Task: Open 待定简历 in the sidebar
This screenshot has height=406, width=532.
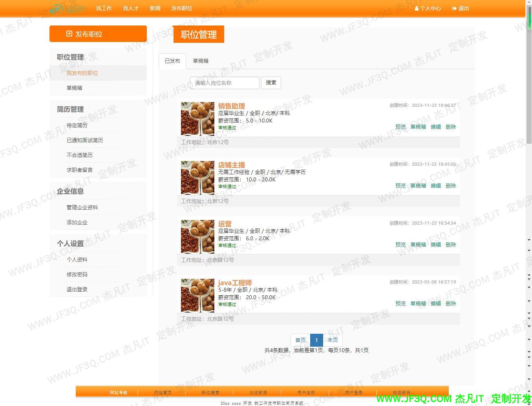Action: pyautogui.click(x=77, y=125)
